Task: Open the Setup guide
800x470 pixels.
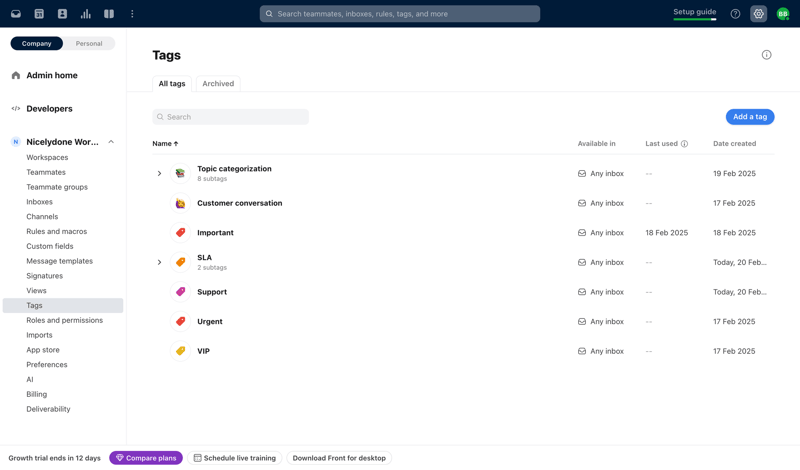Action: pos(695,12)
